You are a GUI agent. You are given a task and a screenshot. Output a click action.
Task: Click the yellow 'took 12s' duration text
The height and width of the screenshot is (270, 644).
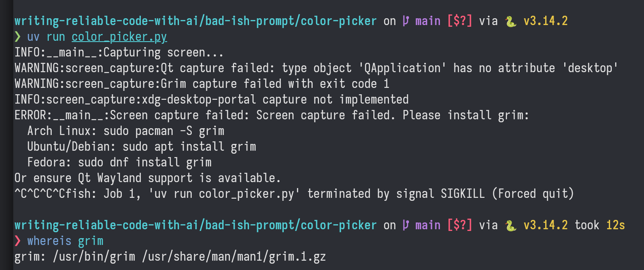tap(599, 225)
